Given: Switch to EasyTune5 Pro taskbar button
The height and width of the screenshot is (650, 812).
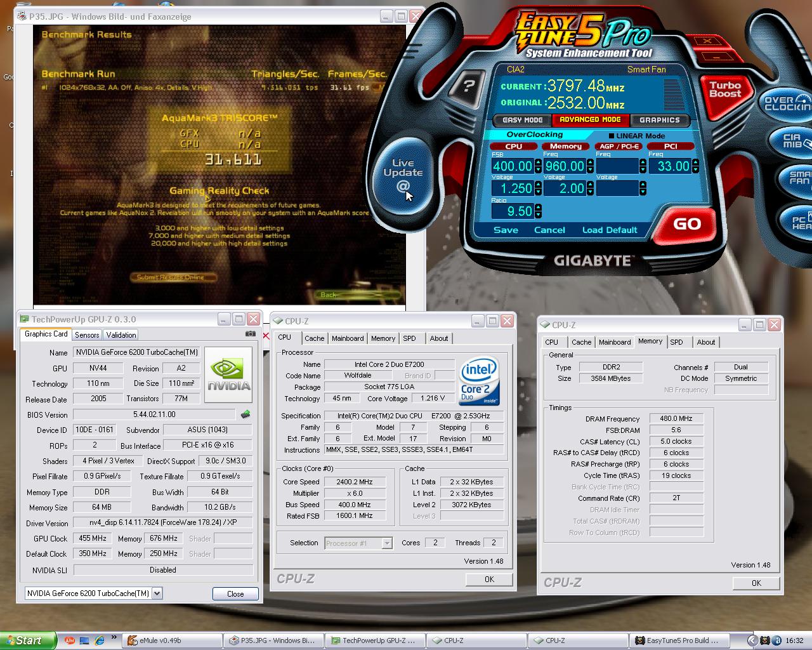Looking at the screenshot, I should (x=679, y=640).
